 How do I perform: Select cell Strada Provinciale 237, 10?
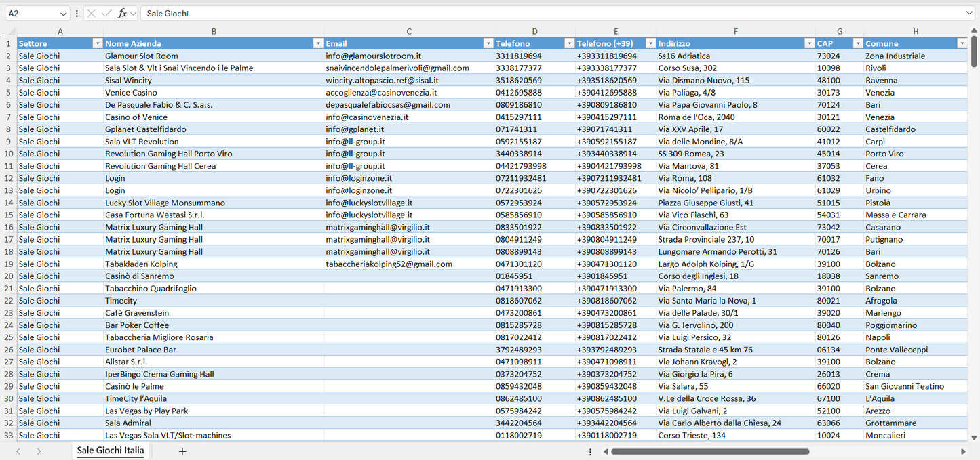[736, 239]
